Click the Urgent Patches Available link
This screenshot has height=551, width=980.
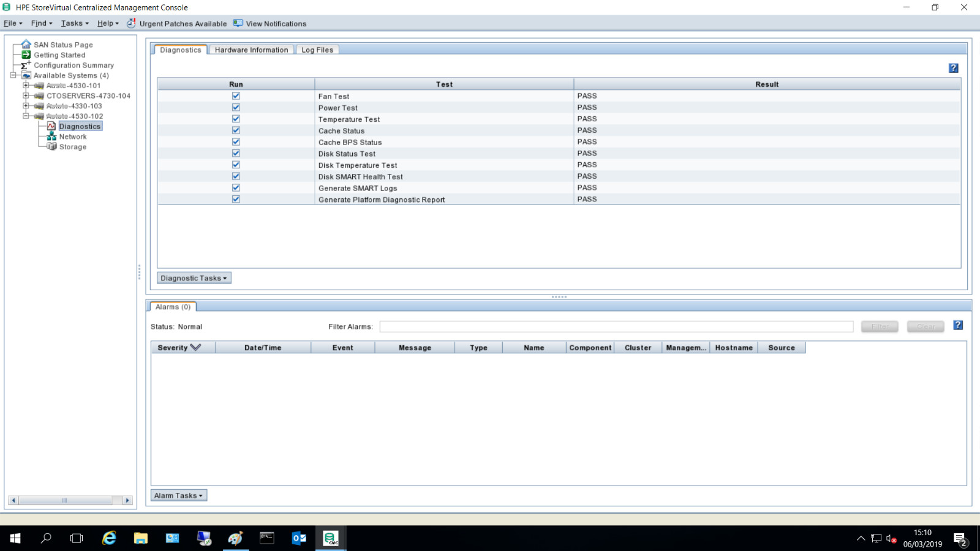pos(183,24)
